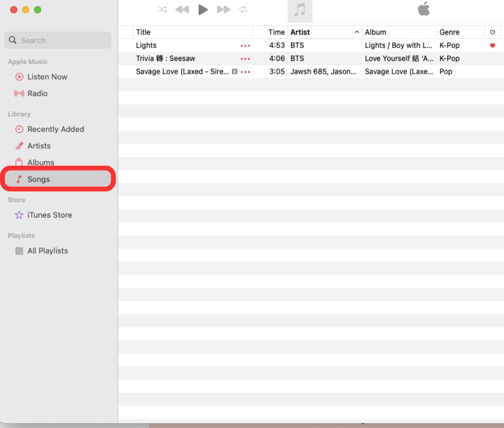
Task: Click the Pop genre of Savage Love
Action: point(446,72)
